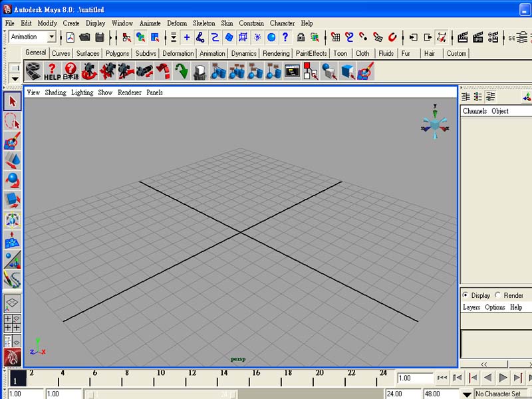
Task: Select the Display radio button
Action: [465, 295]
